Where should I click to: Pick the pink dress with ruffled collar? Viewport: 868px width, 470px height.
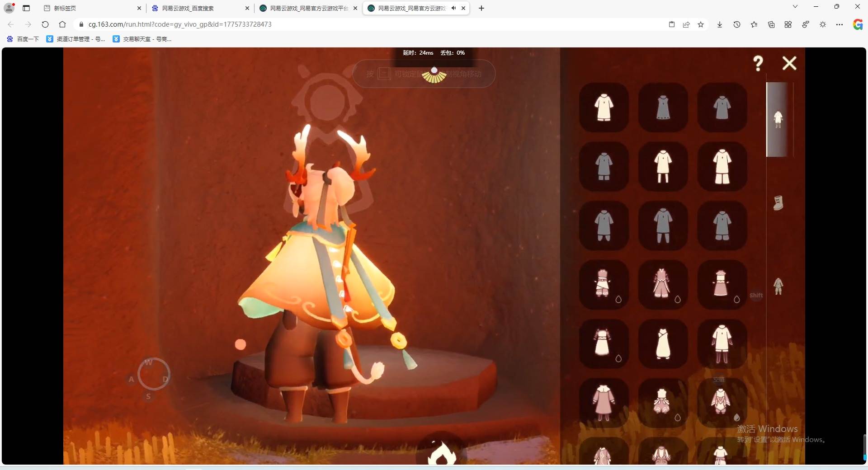tap(722, 285)
